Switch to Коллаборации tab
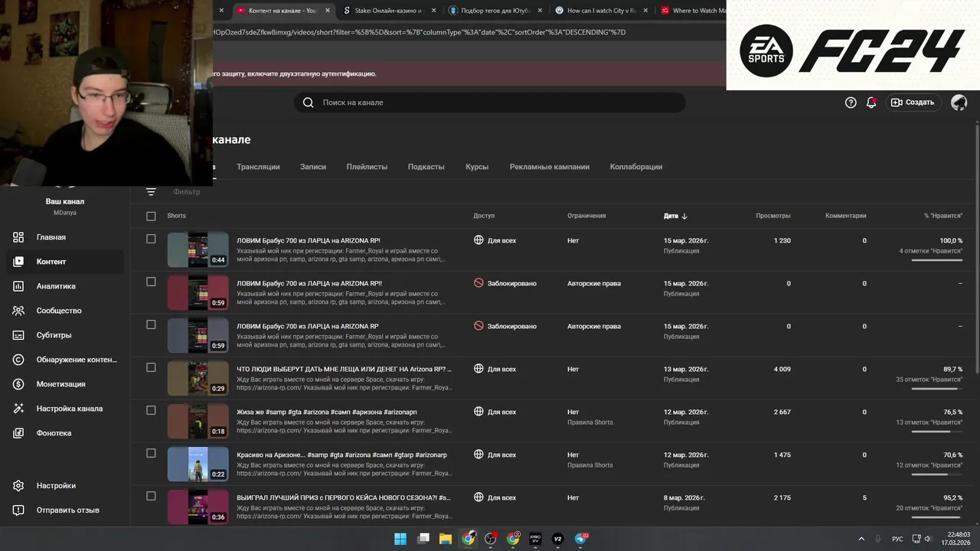Viewport: 980px width, 551px height. pos(636,167)
